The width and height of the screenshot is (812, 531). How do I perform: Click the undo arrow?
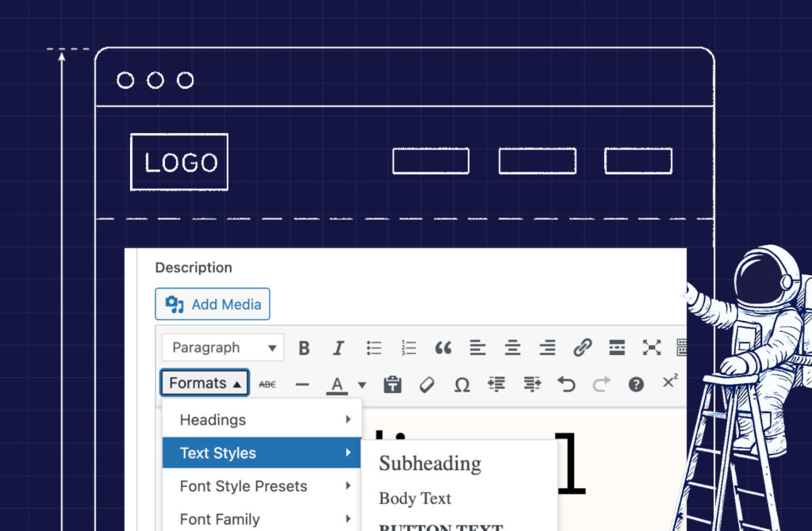565,384
